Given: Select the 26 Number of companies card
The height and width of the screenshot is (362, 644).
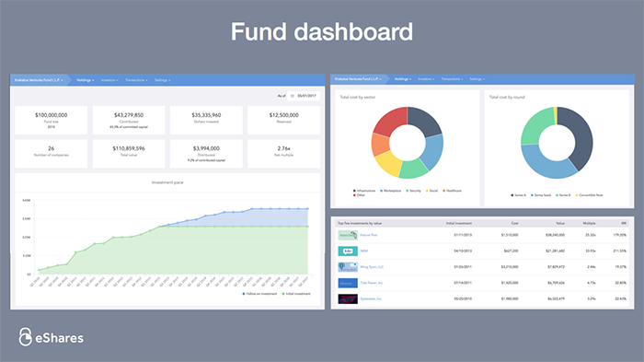Looking at the screenshot, I should tap(52, 154).
